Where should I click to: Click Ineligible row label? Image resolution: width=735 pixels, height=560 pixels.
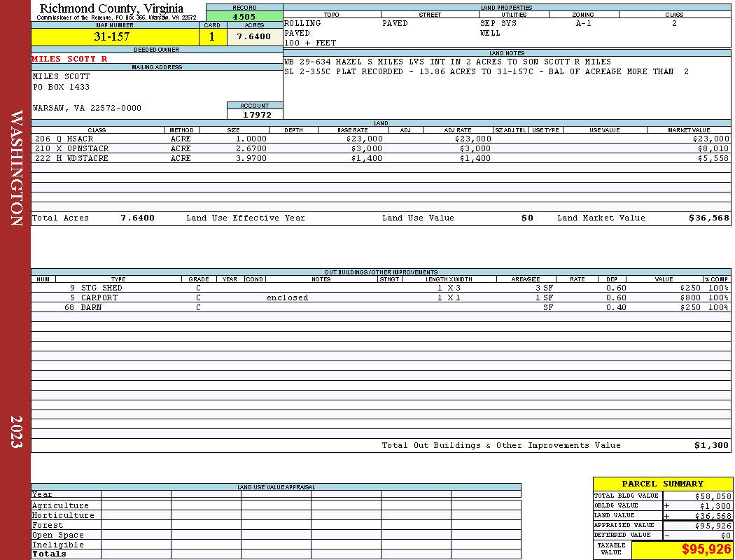coord(57,545)
